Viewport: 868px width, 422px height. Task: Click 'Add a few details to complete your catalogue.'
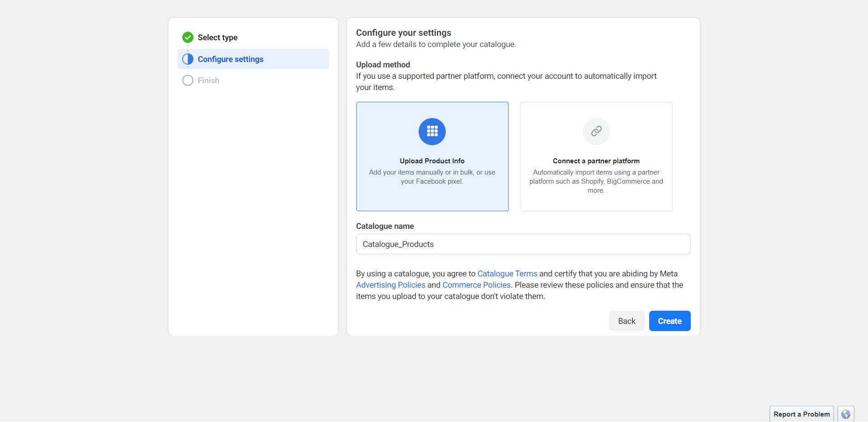click(436, 44)
